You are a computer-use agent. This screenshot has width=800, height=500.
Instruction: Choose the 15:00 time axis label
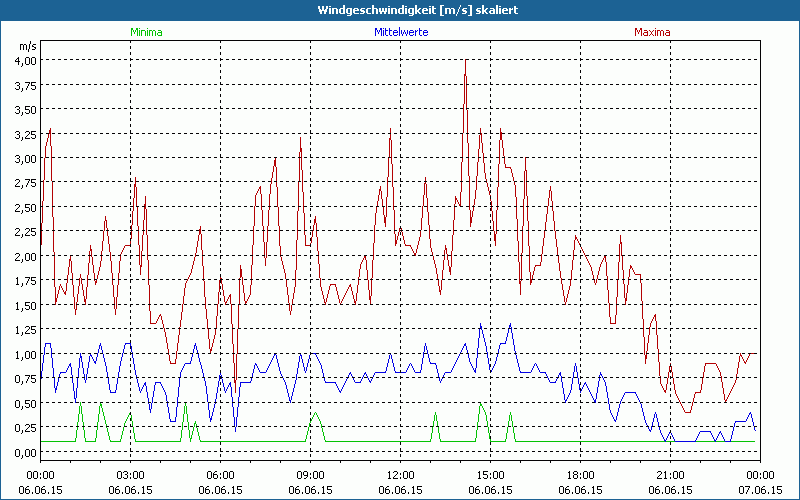point(490,475)
